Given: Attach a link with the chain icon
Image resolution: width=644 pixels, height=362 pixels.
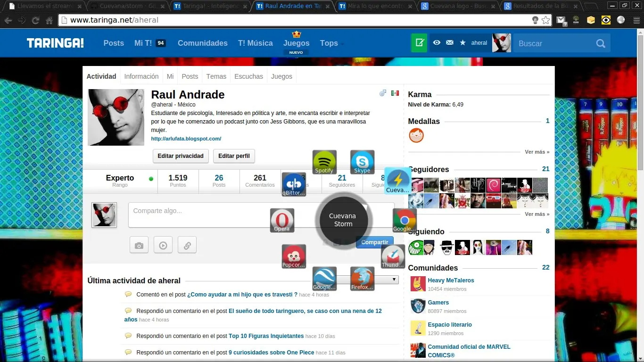Looking at the screenshot, I should tap(187, 245).
